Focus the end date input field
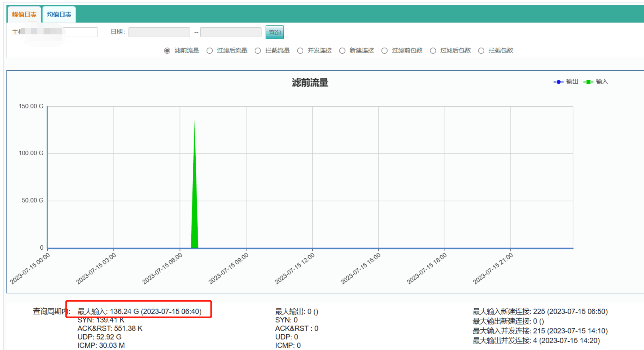This screenshot has width=644, height=350. pos(231,32)
